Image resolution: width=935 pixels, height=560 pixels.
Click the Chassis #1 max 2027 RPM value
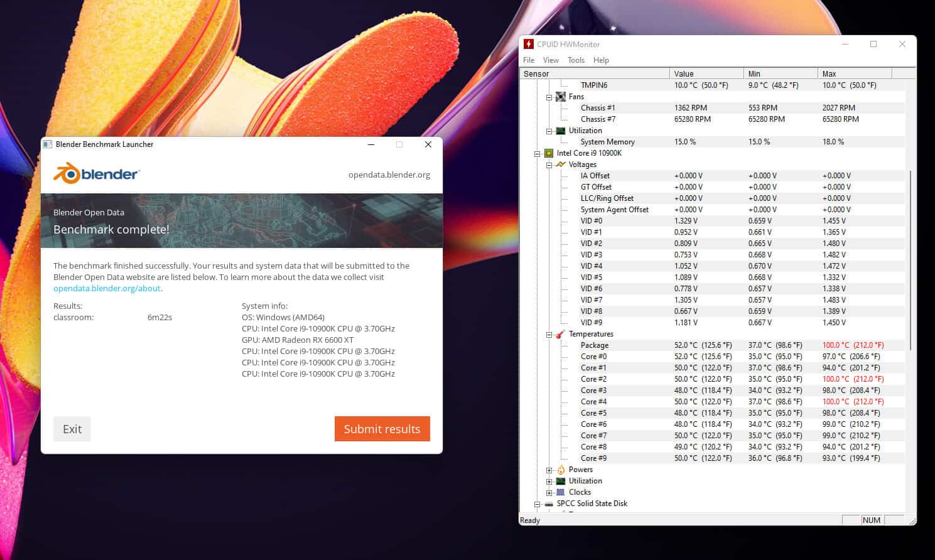coord(839,108)
